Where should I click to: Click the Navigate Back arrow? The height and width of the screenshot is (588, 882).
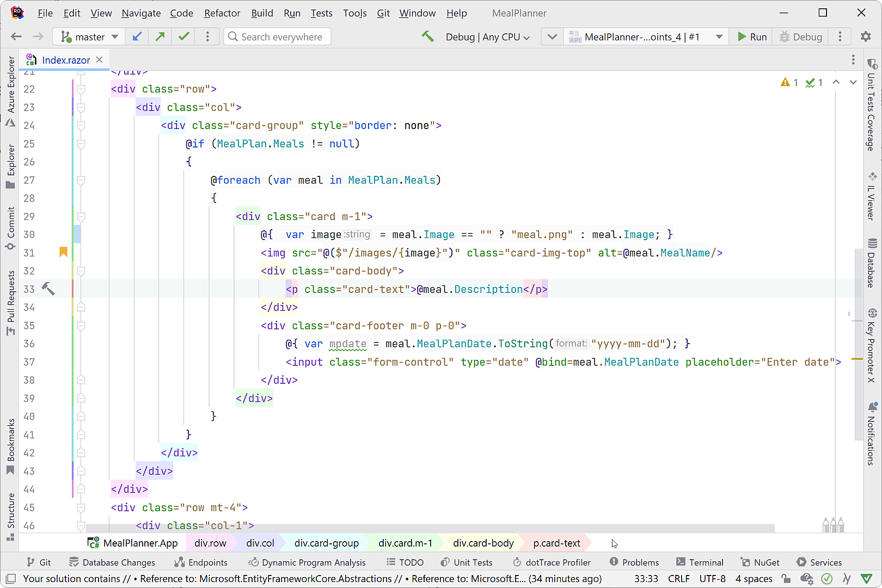pos(16,36)
